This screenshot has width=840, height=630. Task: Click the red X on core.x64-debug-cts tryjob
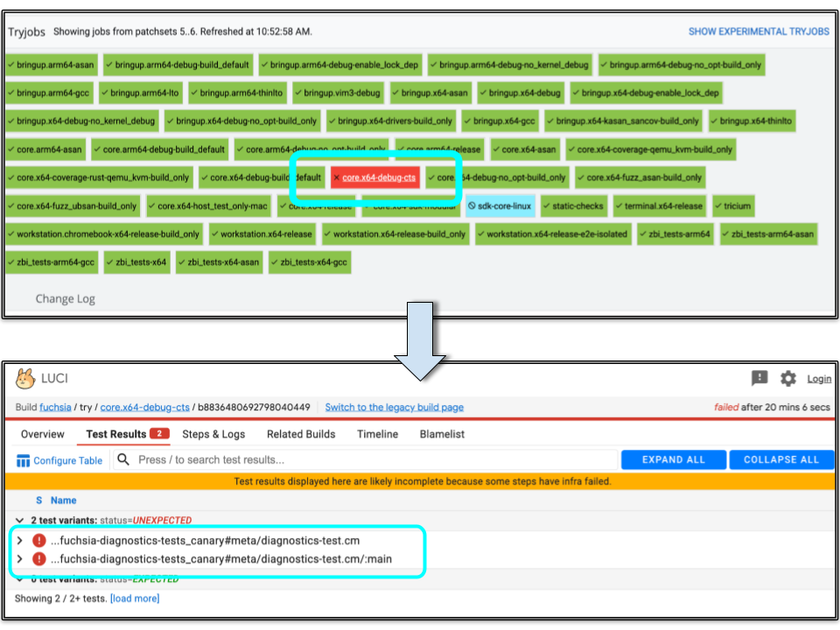tap(337, 178)
